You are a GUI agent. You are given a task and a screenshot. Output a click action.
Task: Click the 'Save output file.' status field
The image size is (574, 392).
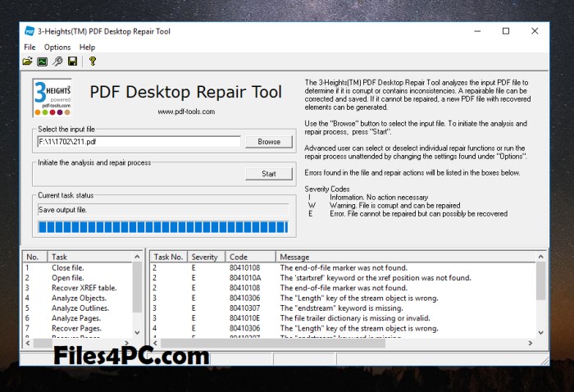click(163, 210)
